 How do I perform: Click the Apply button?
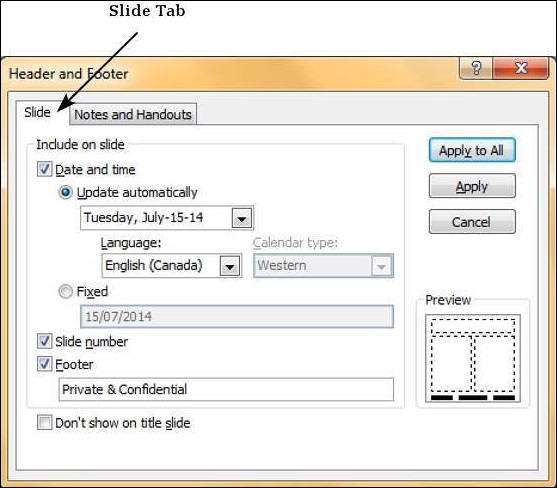coord(472,186)
